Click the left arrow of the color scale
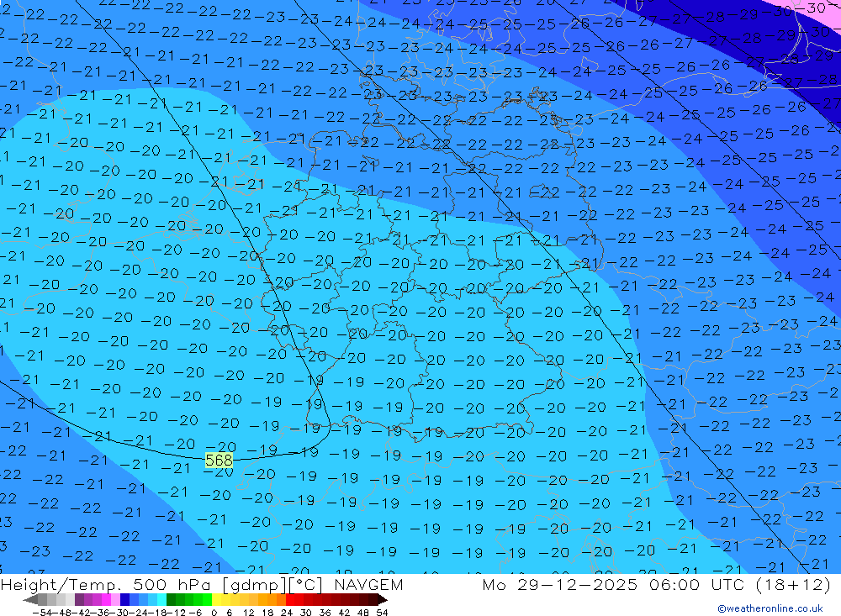Screen dimensions: 841x616 point(30,600)
